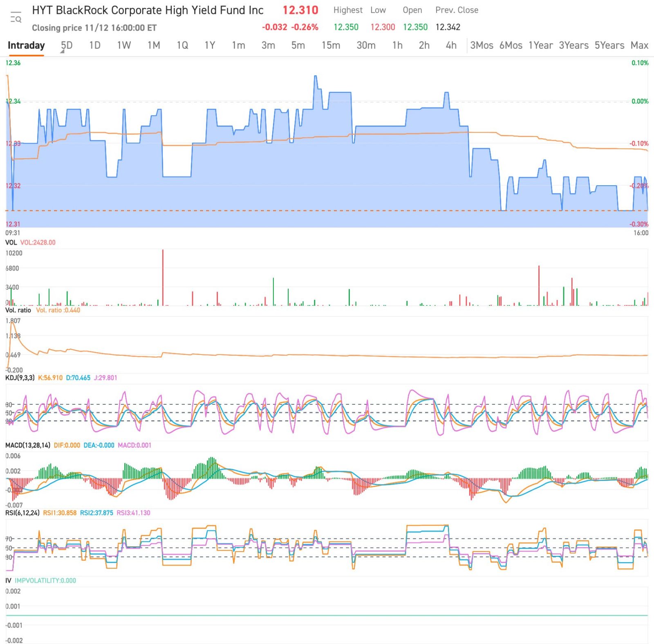Select the 1M period tab
Image resolution: width=654 pixels, height=644 pixels.
click(154, 45)
